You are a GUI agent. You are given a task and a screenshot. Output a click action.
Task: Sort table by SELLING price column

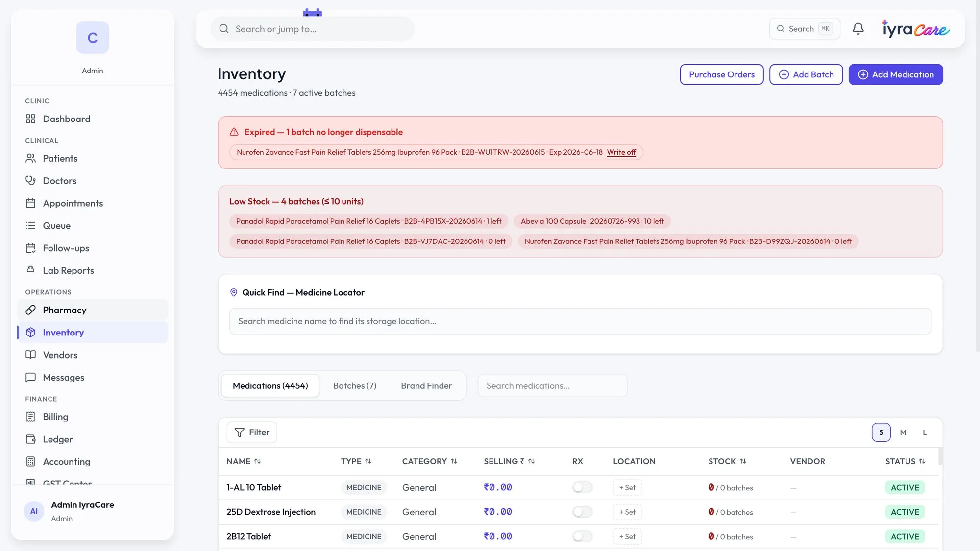[509, 461]
